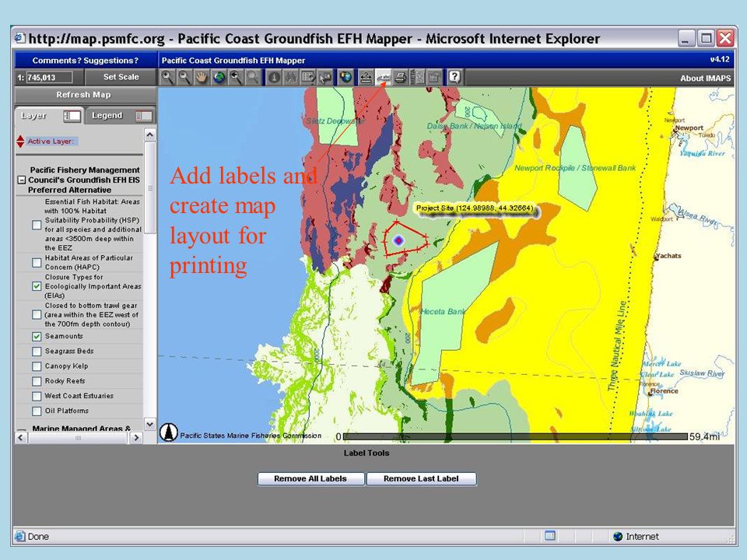Click the Project Site map label
The width and height of the screenshot is (747, 560).
[475, 208]
